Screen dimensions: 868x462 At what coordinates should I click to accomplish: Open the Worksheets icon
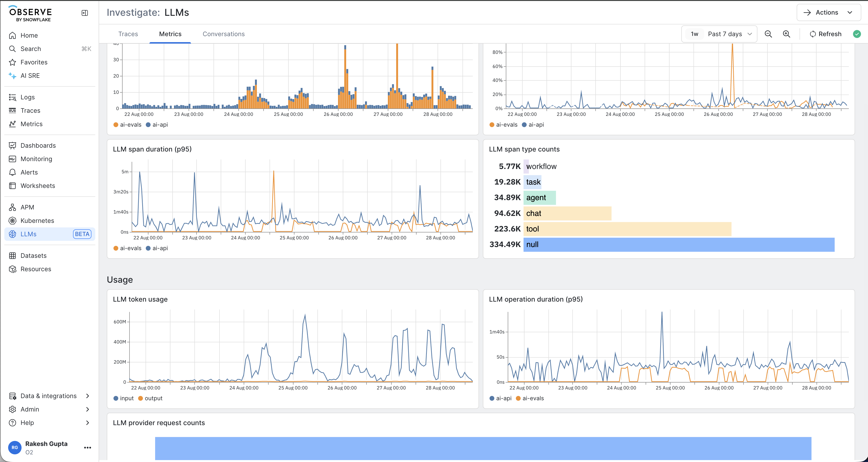point(12,186)
